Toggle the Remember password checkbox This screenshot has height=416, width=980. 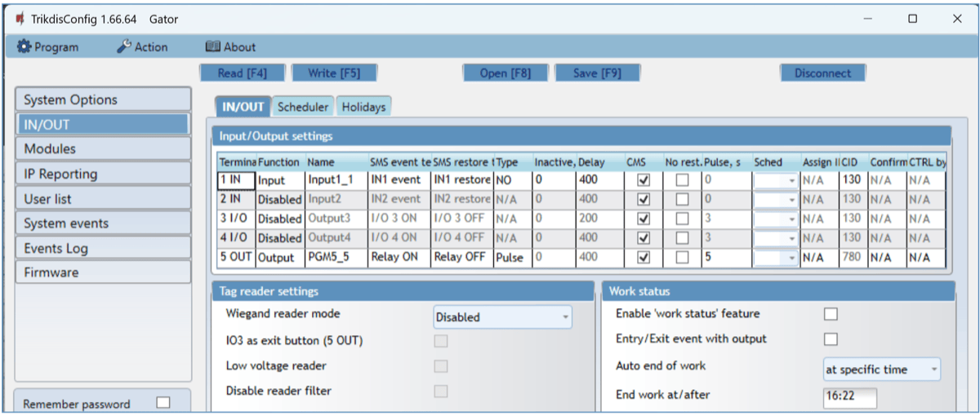click(x=163, y=403)
